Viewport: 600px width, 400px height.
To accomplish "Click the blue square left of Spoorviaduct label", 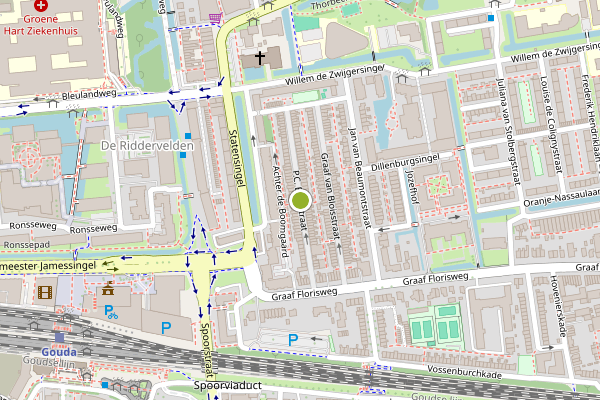I will (105, 385).
